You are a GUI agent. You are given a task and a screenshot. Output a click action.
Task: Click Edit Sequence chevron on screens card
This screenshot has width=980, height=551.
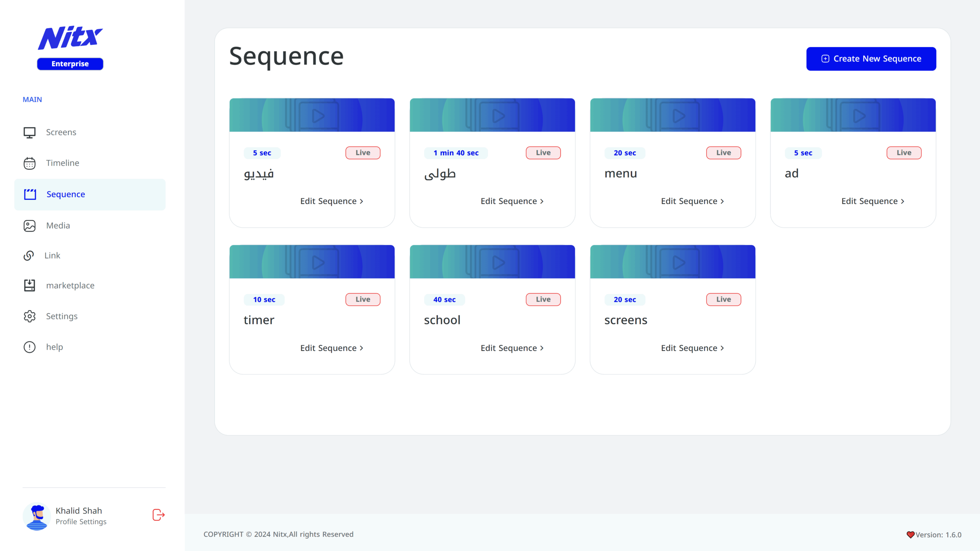pyautogui.click(x=722, y=348)
